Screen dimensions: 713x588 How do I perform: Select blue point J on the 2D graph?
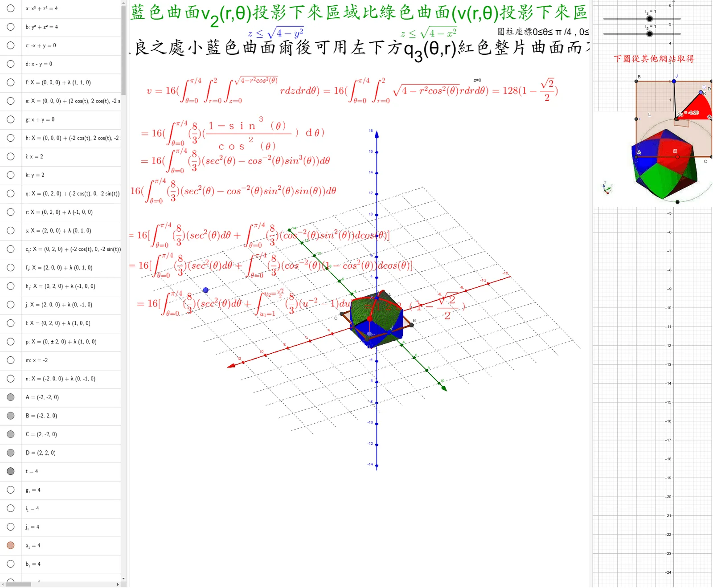coord(674,81)
